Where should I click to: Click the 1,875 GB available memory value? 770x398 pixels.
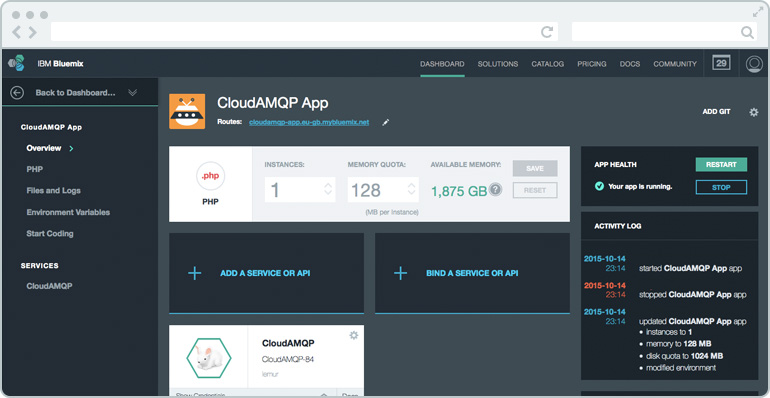[459, 191]
